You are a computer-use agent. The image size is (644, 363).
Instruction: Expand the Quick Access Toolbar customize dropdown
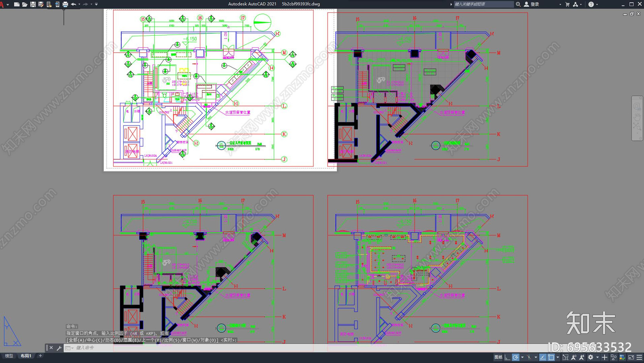(97, 4)
